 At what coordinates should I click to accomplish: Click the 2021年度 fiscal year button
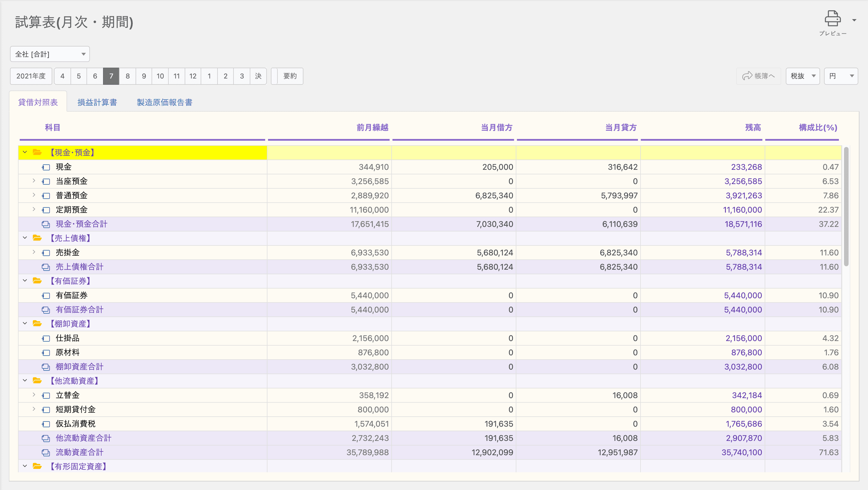point(31,76)
